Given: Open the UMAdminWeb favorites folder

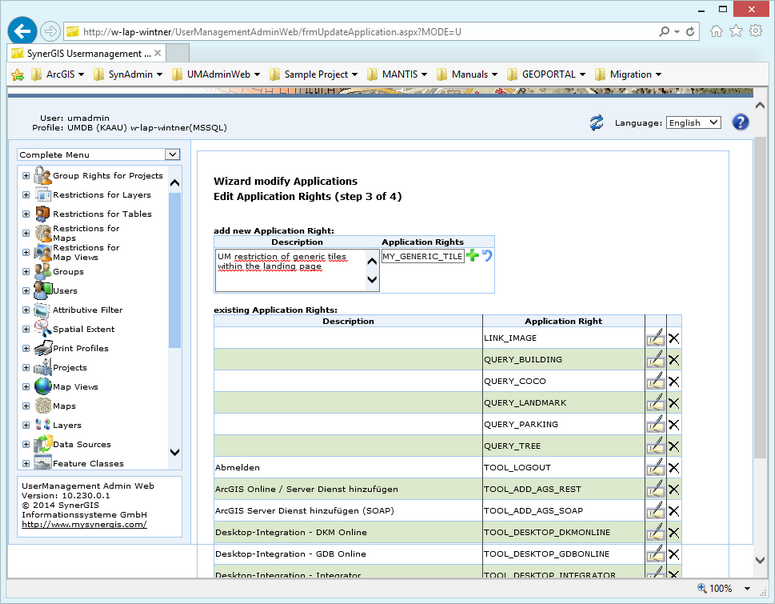Looking at the screenshot, I should click(216, 74).
